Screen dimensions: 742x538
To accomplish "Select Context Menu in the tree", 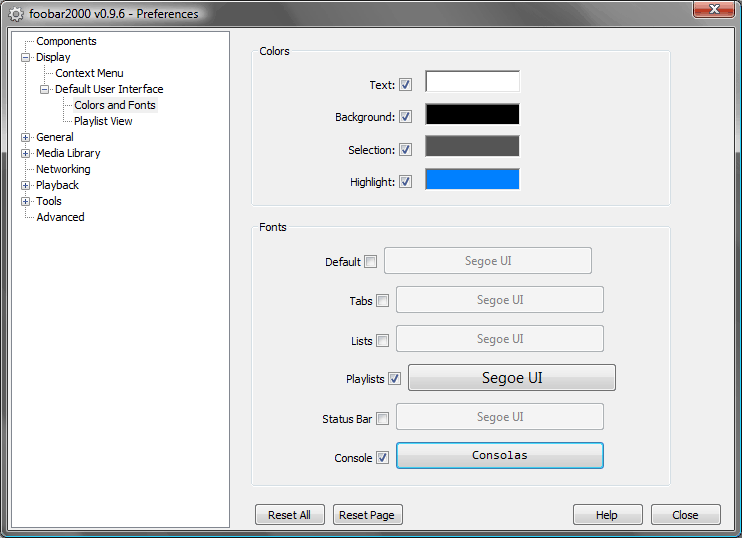I will (x=89, y=73).
